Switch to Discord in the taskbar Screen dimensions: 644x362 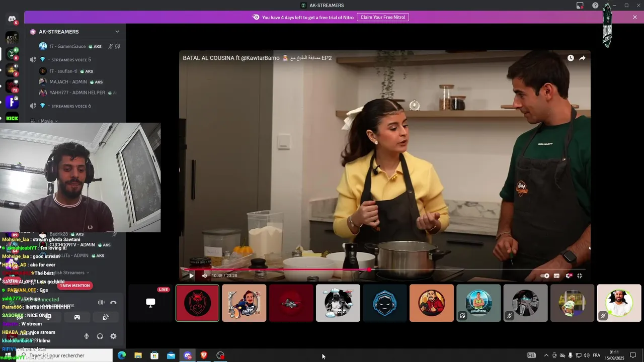188,355
